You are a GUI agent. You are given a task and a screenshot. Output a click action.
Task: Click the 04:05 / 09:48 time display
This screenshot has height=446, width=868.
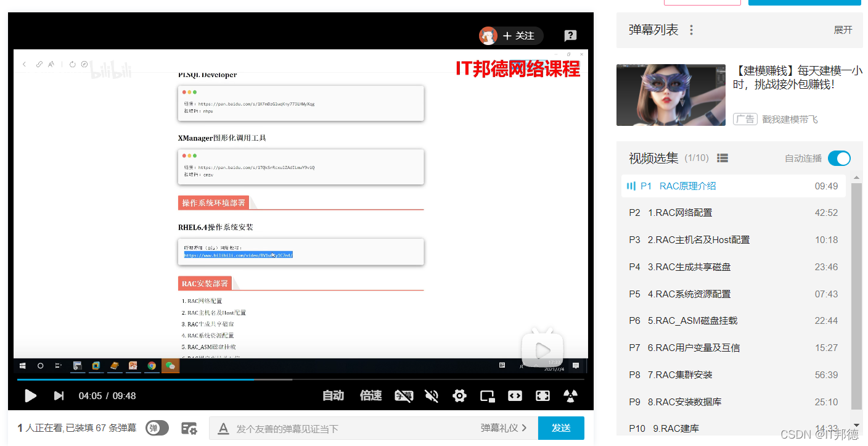click(107, 396)
